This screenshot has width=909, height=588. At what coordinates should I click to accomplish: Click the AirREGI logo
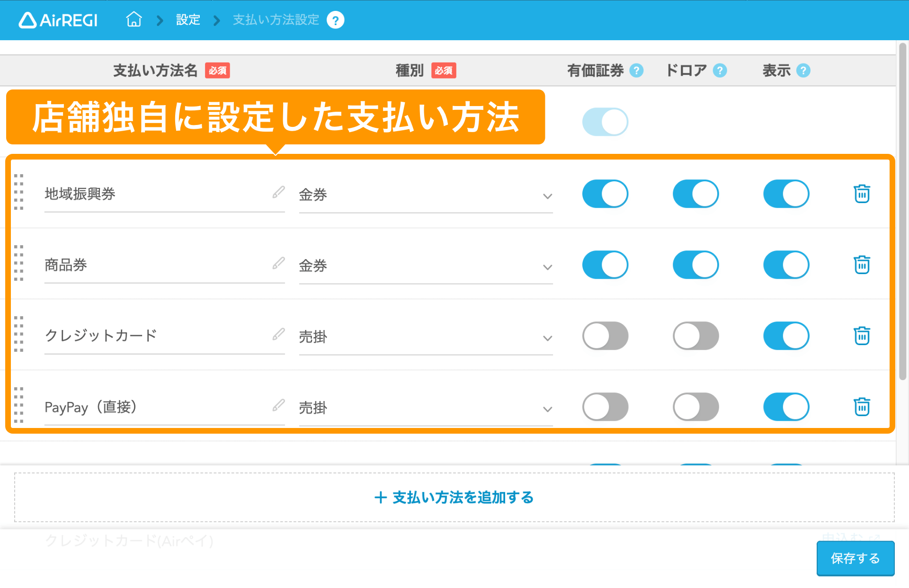(x=58, y=20)
